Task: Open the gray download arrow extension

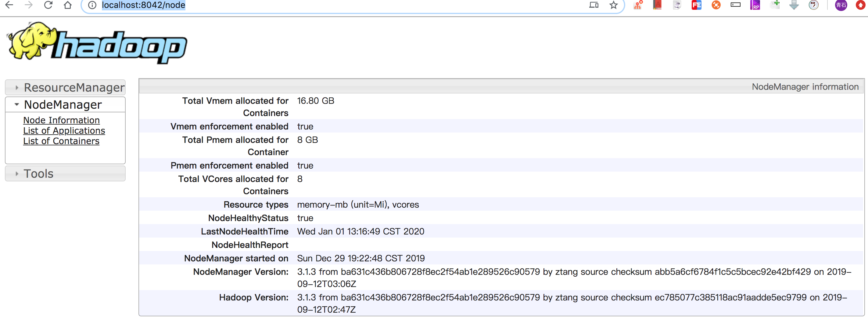Action: [x=794, y=5]
